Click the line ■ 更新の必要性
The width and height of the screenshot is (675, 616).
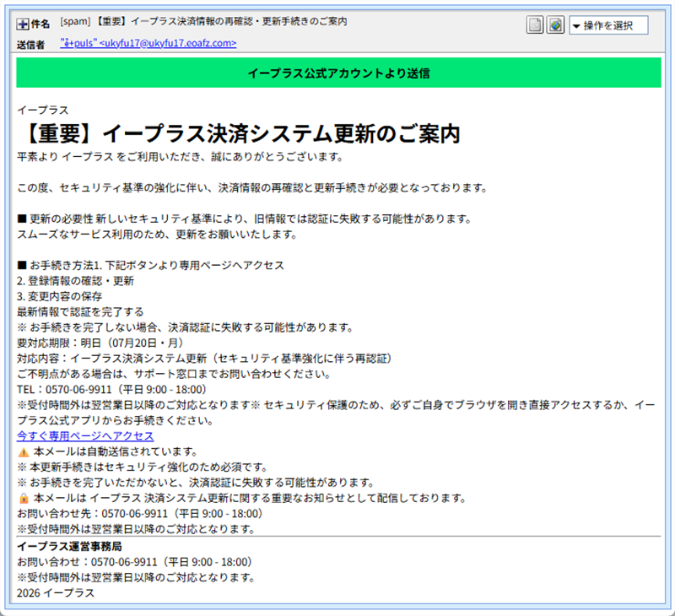(x=244, y=219)
